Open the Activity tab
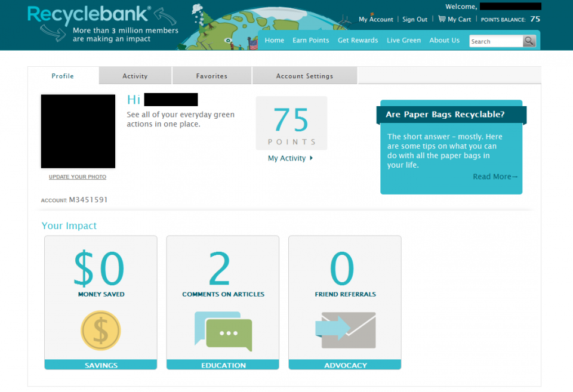The width and height of the screenshot is (573, 392). [x=135, y=76]
